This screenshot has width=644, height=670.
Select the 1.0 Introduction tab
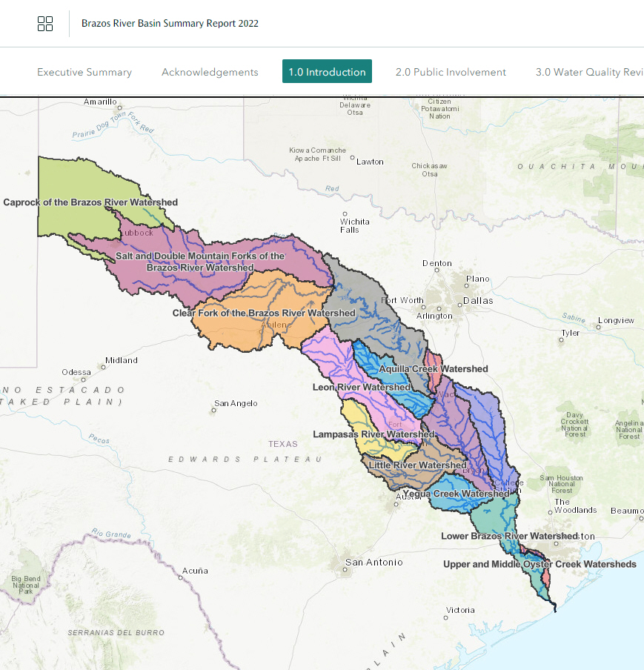[327, 71]
